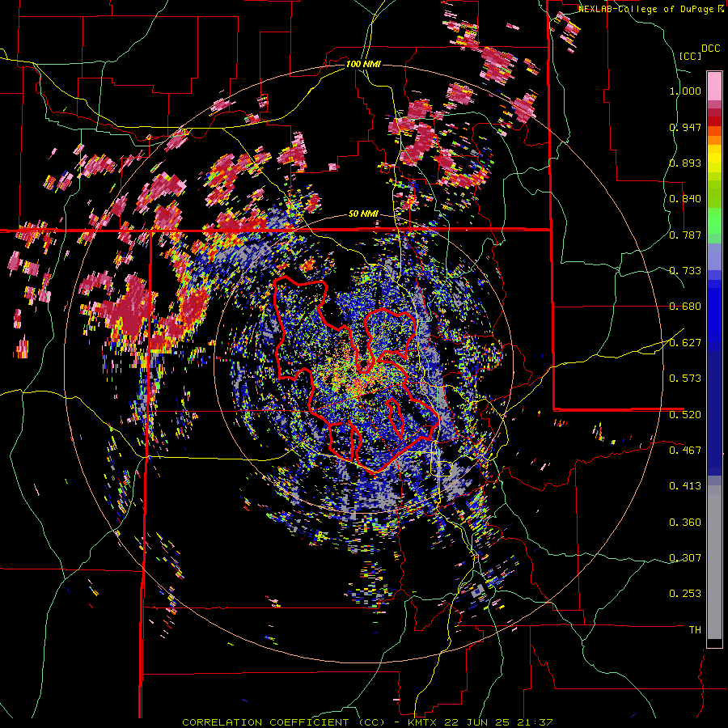The height and width of the screenshot is (728, 728).
Task: Click the 0.787 scale value
Action: tap(685, 235)
